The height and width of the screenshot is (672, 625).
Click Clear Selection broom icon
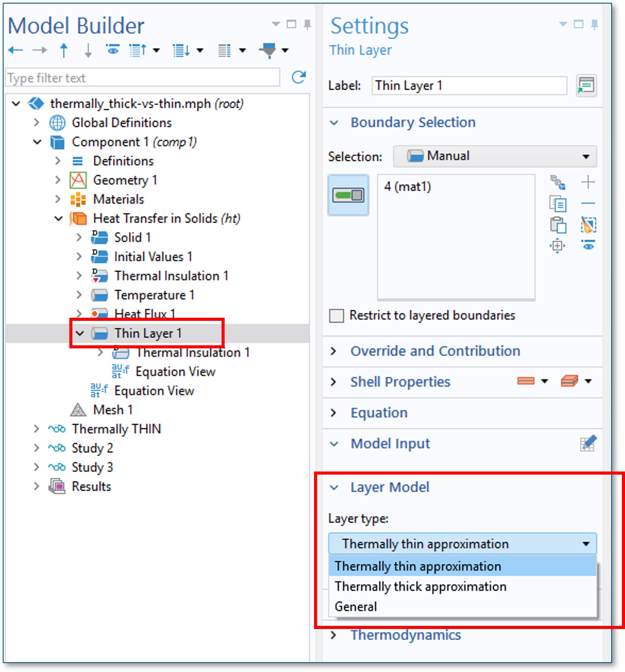coord(588,225)
